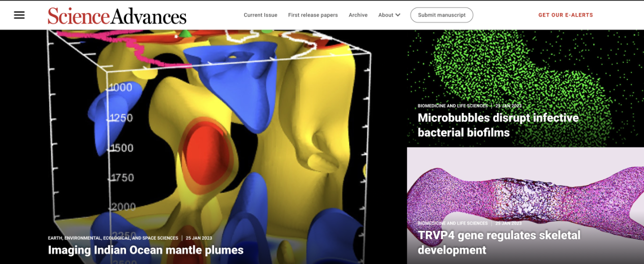The height and width of the screenshot is (264, 644).
Task: Open the Current Issue page
Action: pos(260,15)
